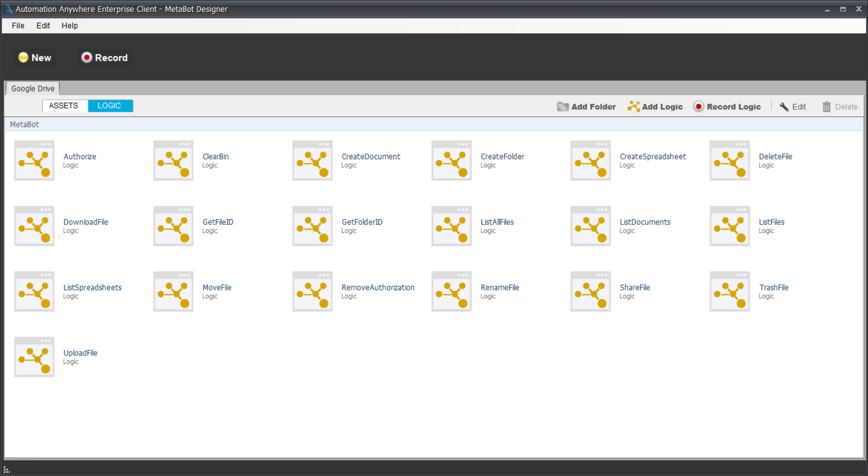Click the Add Logic button
868x476 pixels.
655,107
